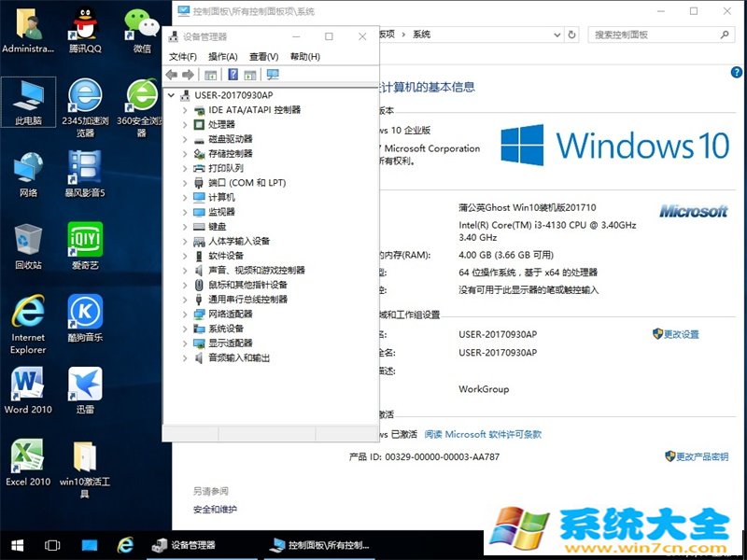This screenshot has width=747, height=560.
Task: Click the show/hide console tree toolbar icon
Action: [211, 75]
